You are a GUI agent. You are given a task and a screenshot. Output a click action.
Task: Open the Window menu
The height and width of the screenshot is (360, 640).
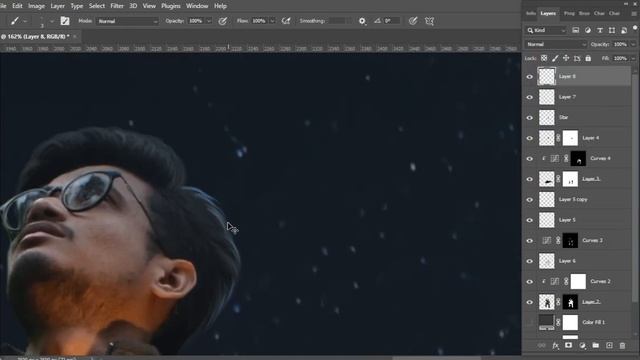[197, 6]
